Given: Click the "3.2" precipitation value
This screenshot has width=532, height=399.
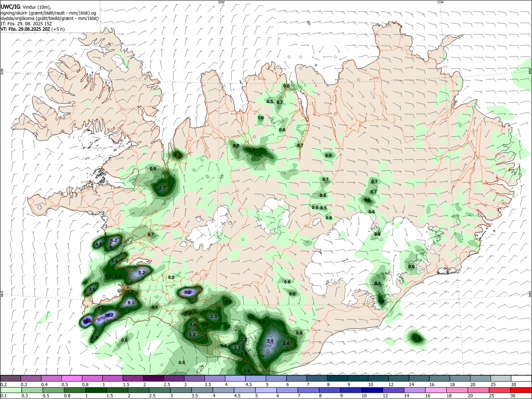Looking at the screenshot, I should (192, 335).
